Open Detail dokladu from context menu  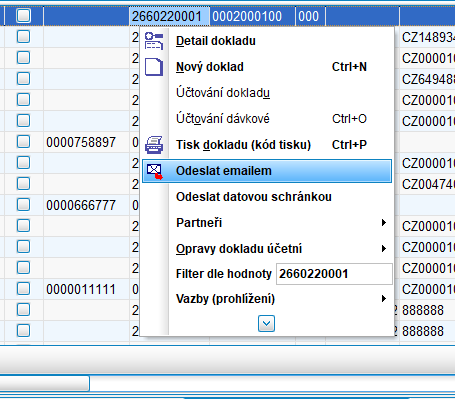(267, 41)
